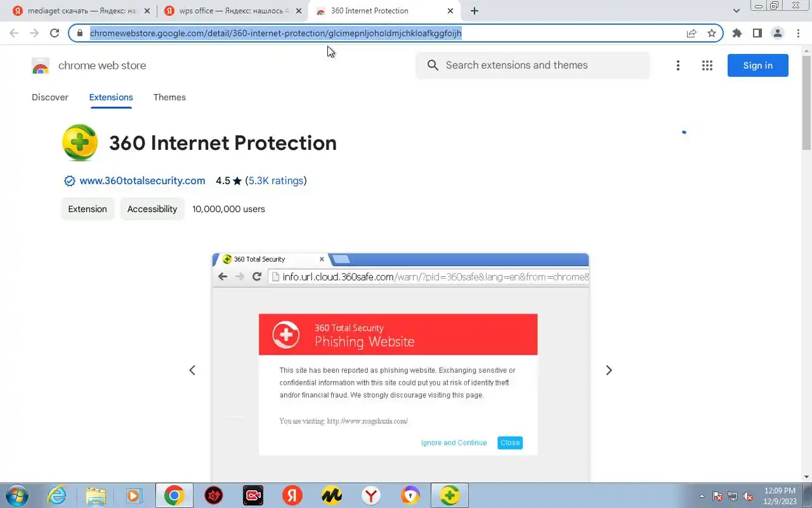Open the Chrome extensions puzzle icon
812x508 pixels.
tap(737, 33)
